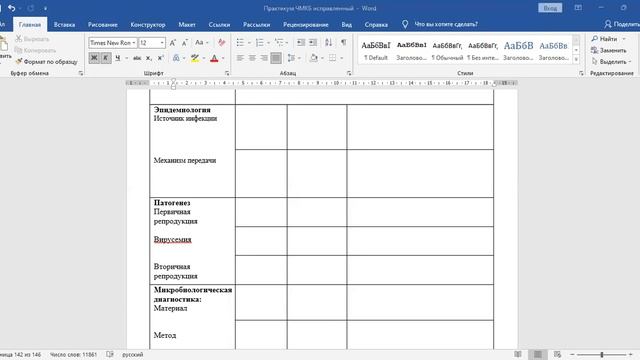
Task: Switch to the Рисование tab
Action: [x=102, y=24]
